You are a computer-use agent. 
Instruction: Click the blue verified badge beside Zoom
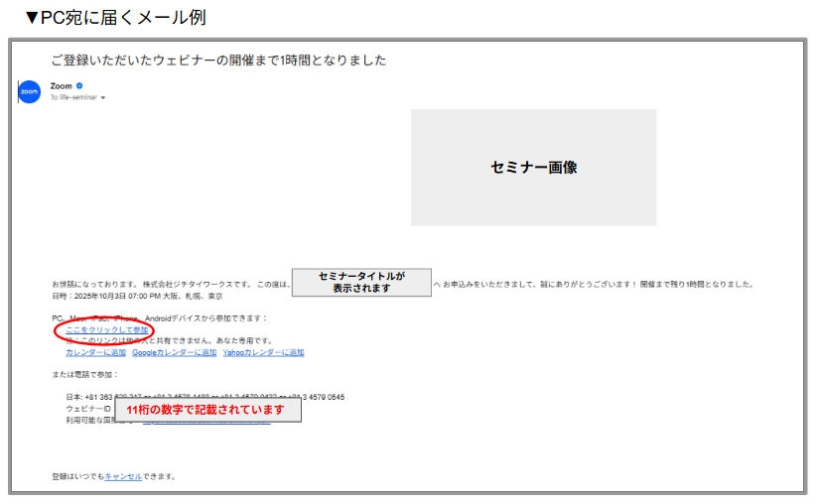pyautogui.click(x=79, y=86)
